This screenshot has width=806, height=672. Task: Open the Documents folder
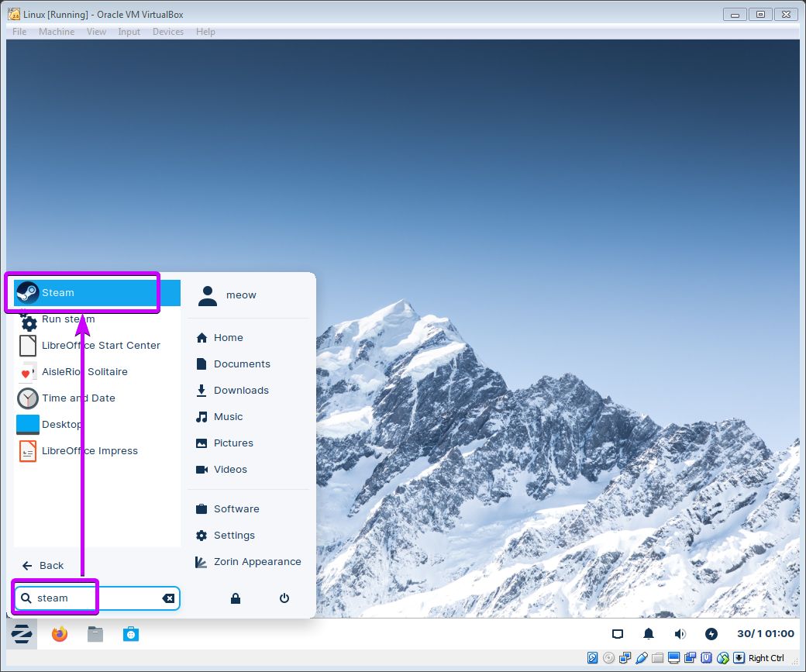(x=232, y=364)
